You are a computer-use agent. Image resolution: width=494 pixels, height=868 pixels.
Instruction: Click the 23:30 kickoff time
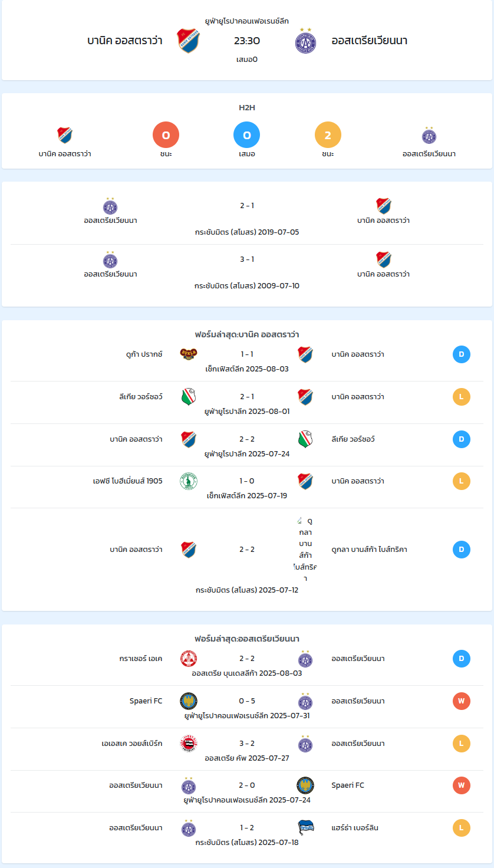coord(247,41)
